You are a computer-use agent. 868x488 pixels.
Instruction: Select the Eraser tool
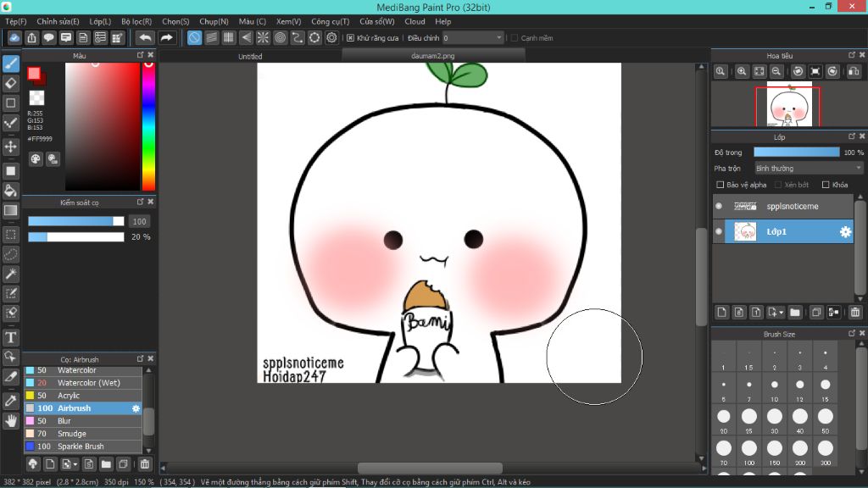(11, 83)
